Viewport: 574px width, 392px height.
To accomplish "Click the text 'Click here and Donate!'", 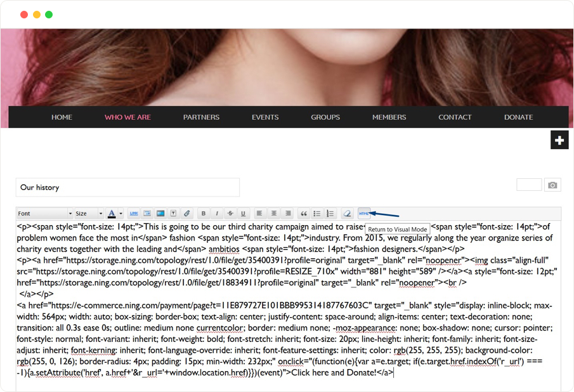I will [334, 372].
